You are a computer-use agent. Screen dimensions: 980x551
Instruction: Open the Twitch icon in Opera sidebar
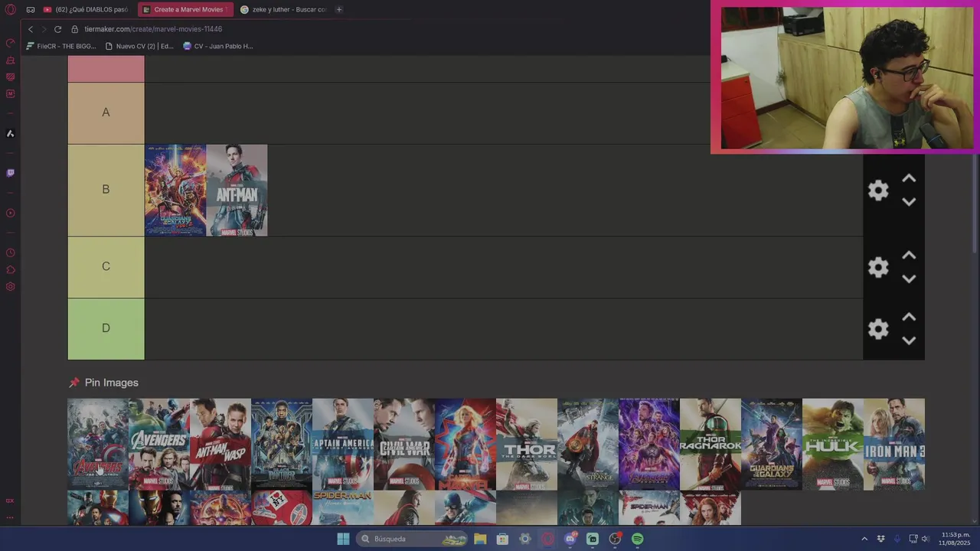(10, 173)
